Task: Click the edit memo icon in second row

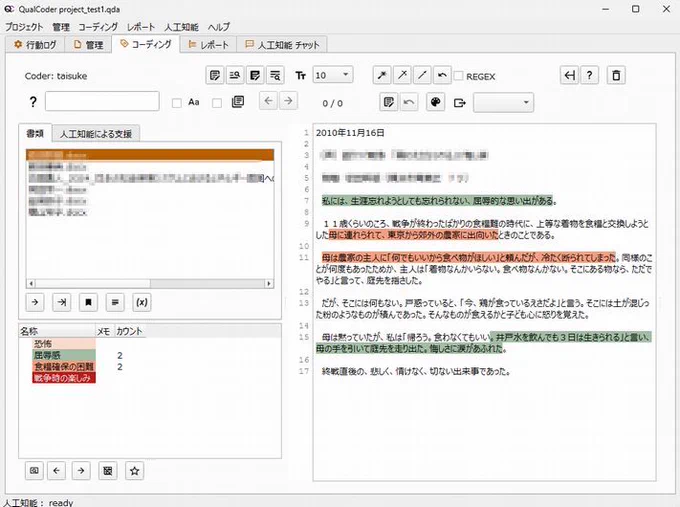Action: tap(389, 102)
